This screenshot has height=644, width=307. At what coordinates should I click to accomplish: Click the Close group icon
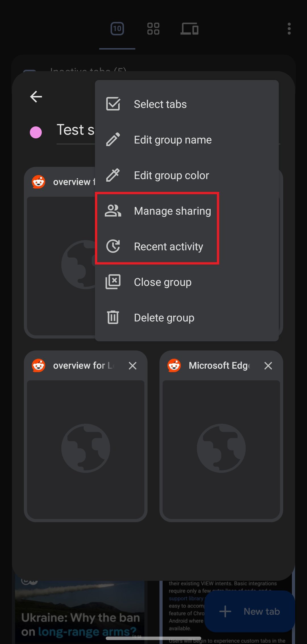113,282
